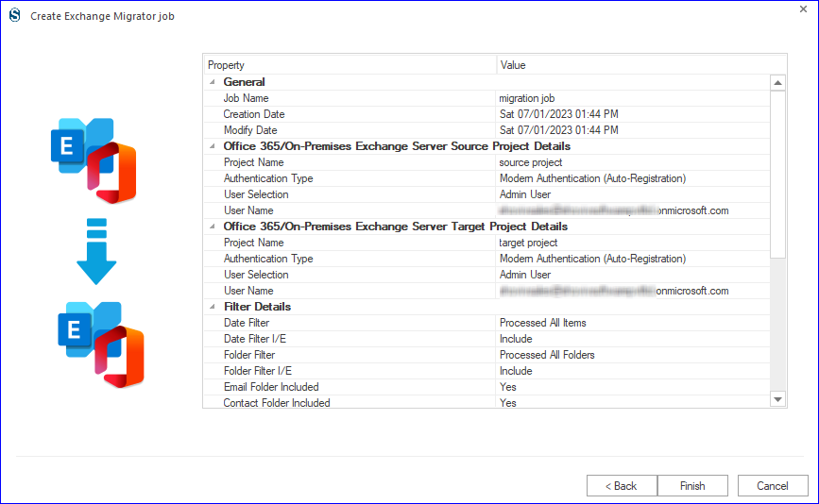The width and height of the screenshot is (819, 504).
Task: Select the Date Filter property row
Action: tap(486, 323)
